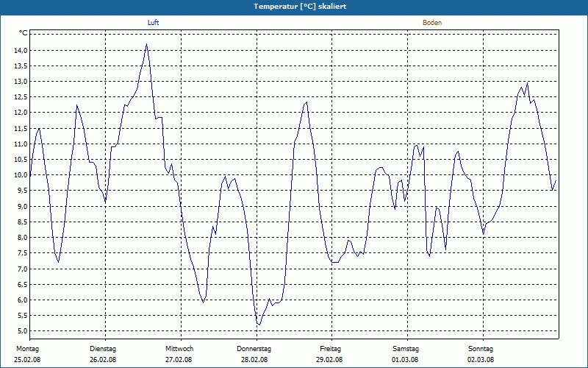
Task: Click the 29.02.08 date label
Action: [329, 360]
